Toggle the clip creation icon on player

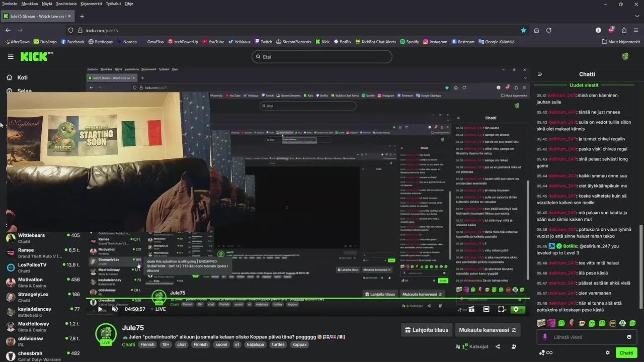471,309
